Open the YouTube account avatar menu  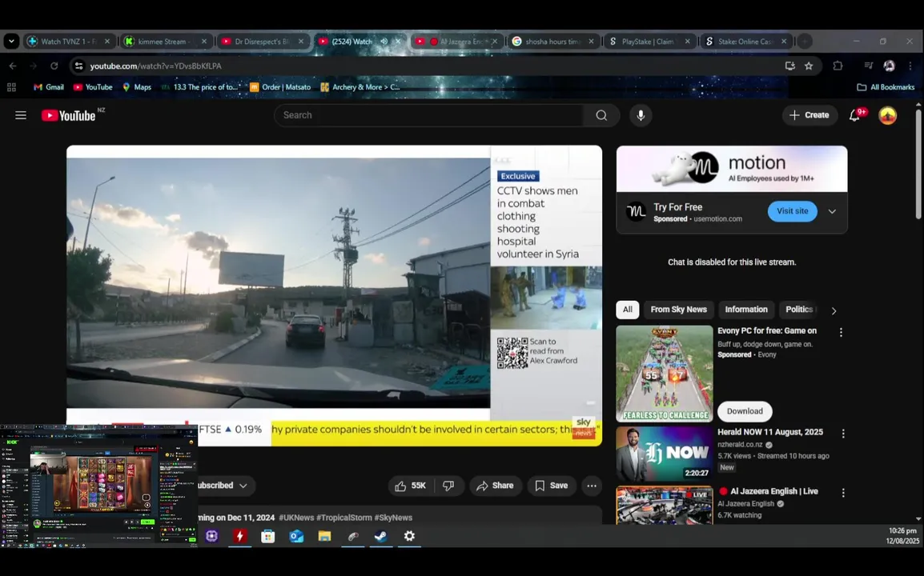pyautogui.click(x=887, y=115)
